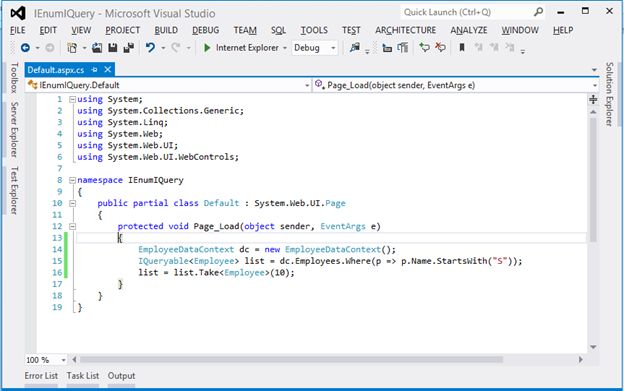Click the Find in Files toolbar icon
The height and width of the screenshot is (391, 624).
tap(354, 48)
